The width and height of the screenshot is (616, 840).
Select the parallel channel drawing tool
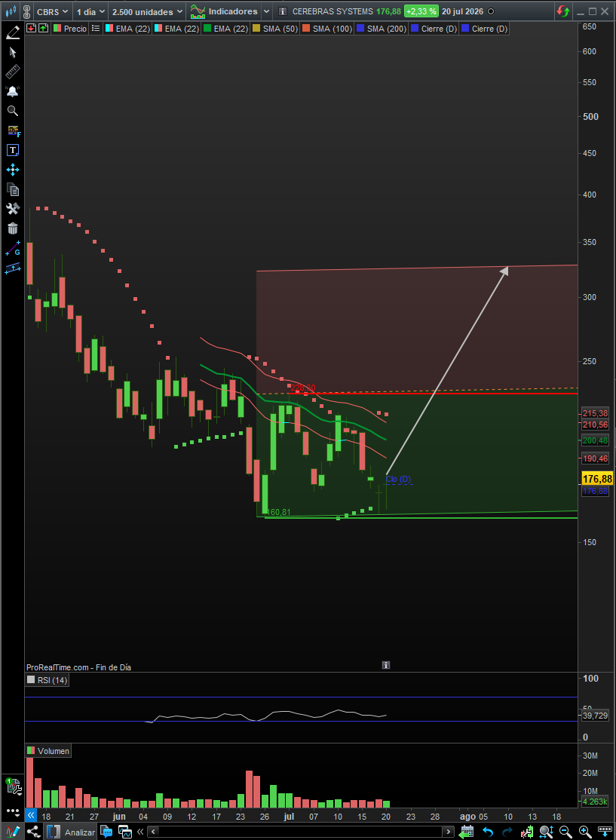click(13, 268)
